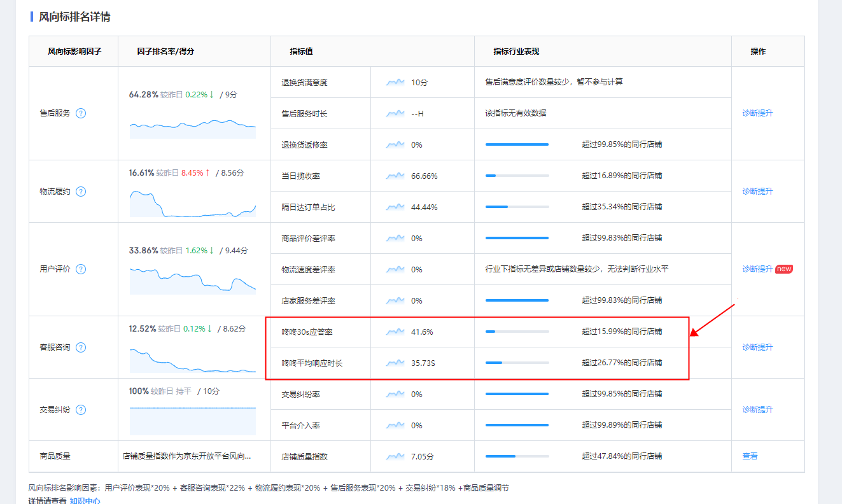
Task: Click 风向标影响因子 column header
Action: tap(74, 52)
